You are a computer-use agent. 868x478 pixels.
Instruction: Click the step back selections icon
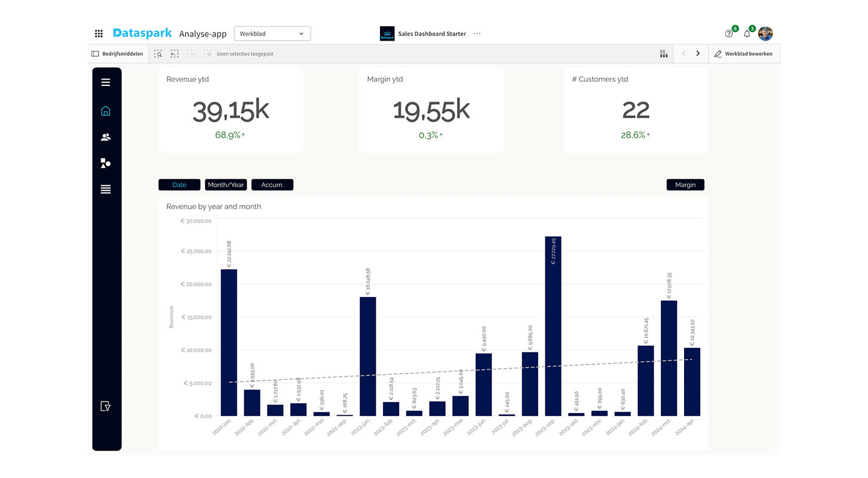(x=174, y=53)
